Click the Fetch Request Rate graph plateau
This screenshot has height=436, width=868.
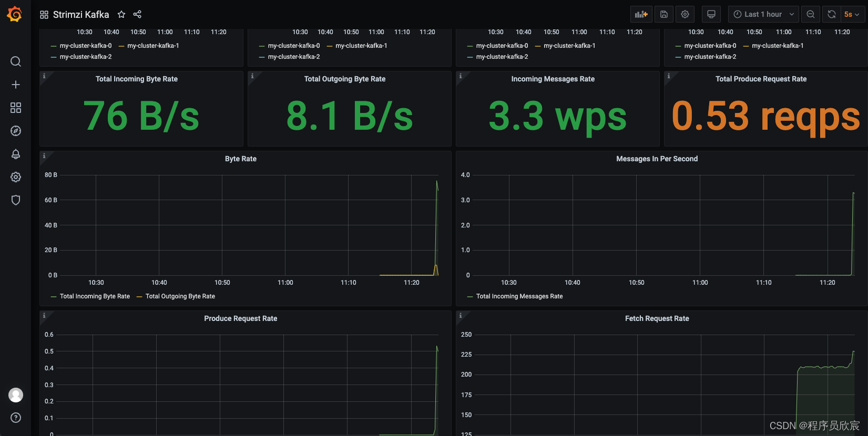pyautogui.click(x=823, y=367)
